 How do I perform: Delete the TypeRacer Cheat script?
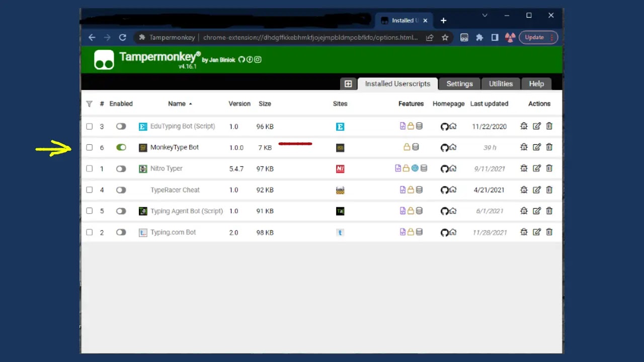pyautogui.click(x=549, y=190)
